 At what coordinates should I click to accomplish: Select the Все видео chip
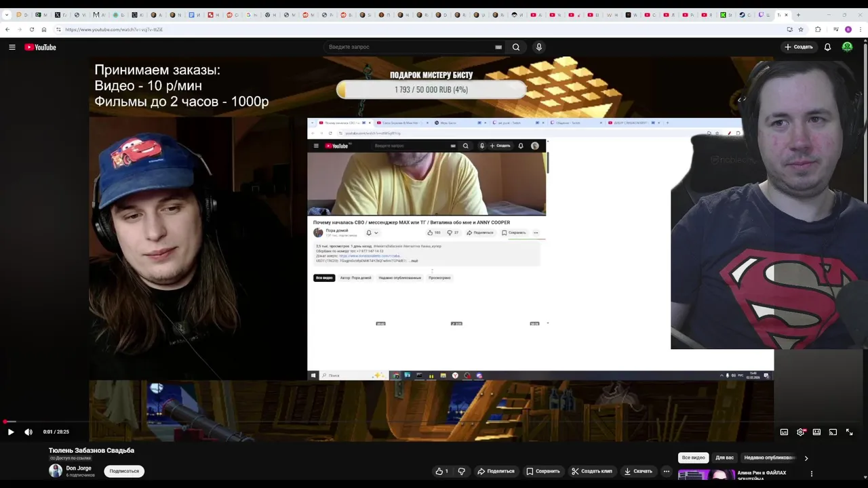tap(693, 457)
